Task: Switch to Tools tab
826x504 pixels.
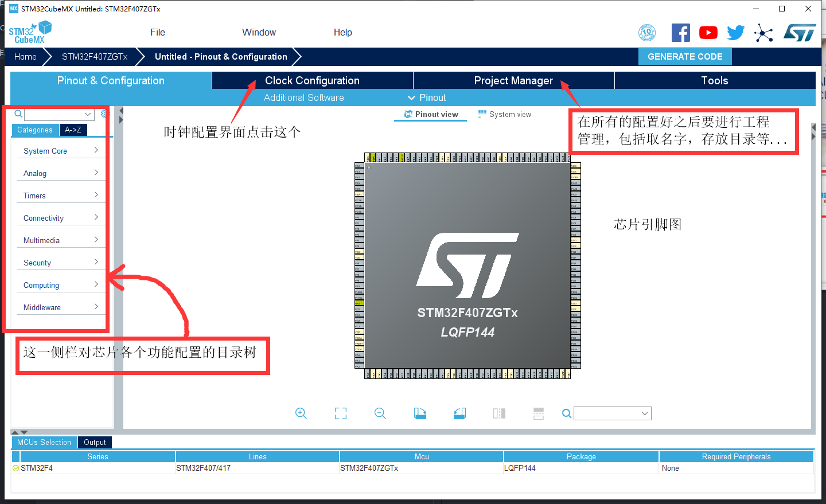Action: click(715, 80)
